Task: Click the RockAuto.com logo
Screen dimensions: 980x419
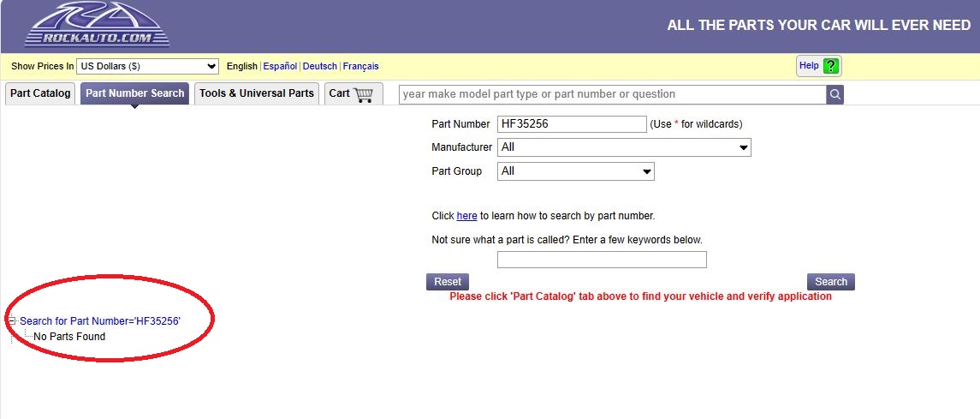Action: click(x=97, y=25)
